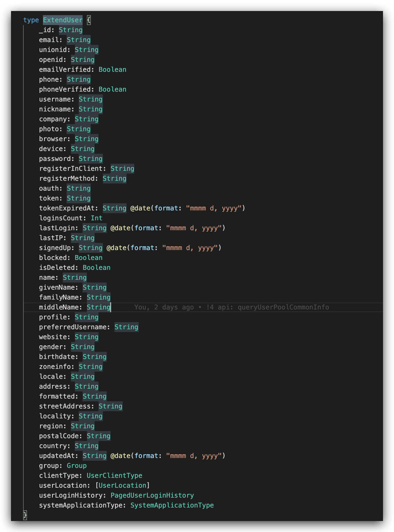Viewport: 394px width, 532px height.
Task: Click the 'type' keyword
Action: [31, 20]
